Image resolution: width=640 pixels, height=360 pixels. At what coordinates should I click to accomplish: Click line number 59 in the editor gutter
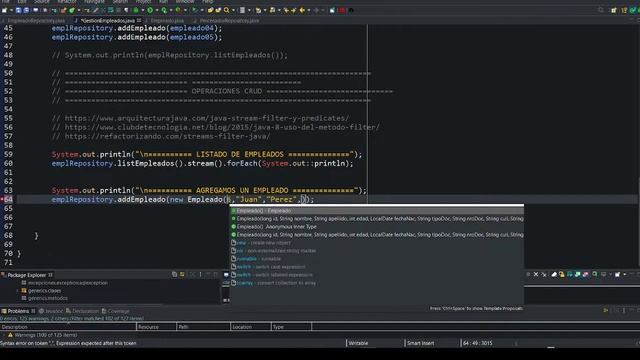8,154
